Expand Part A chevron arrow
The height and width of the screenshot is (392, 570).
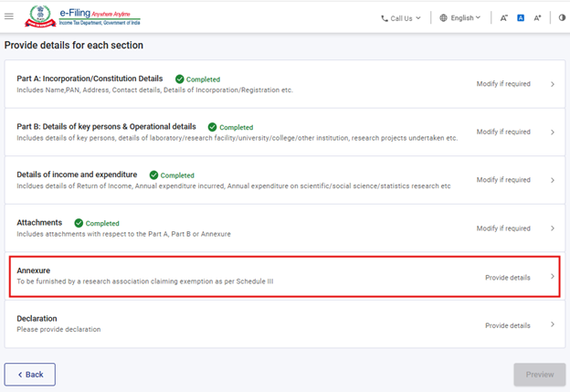point(553,84)
